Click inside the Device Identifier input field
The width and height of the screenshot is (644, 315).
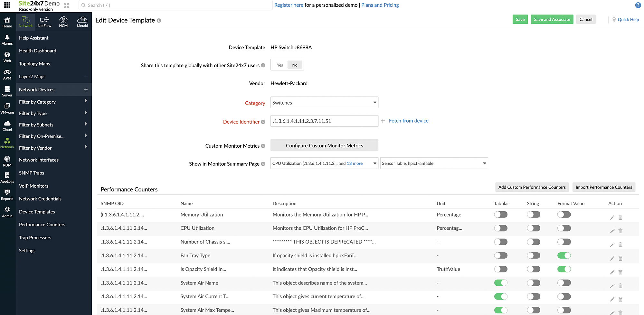pyautogui.click(x=324, y=121)
